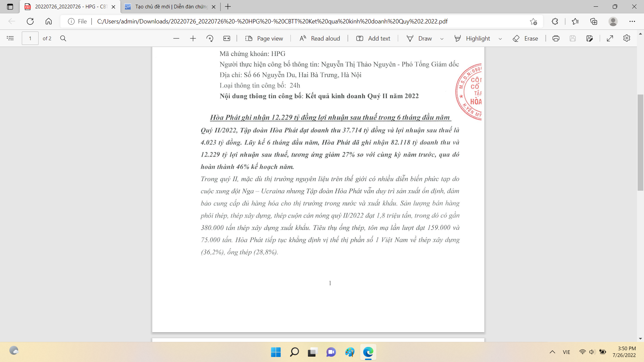
Task: Click the 'Địa chỉ: Số 66 Nguyễn Du' line
Action: (x=290, y=75)
